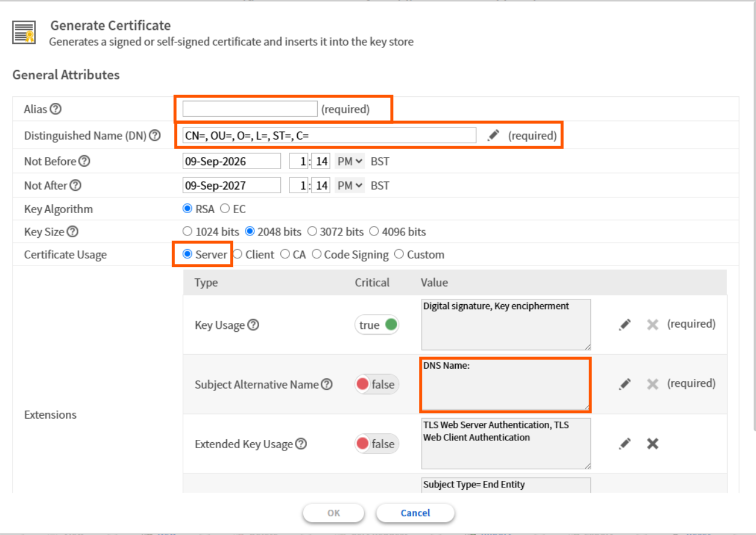Click the Not After minute field
Viewport: 756px width, 535px height.
pyautogui.click(x=321, y=186)
